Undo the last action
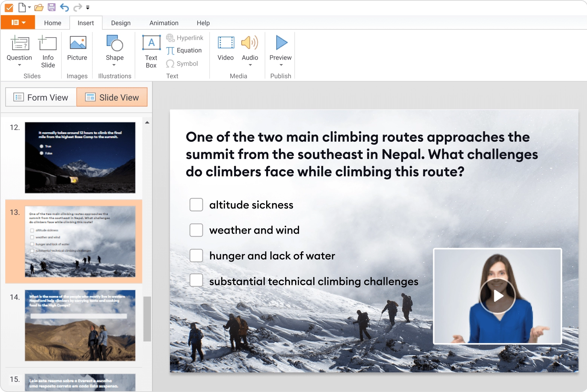The height and width of the screenshot is (392, 587). tap(64, 7)
